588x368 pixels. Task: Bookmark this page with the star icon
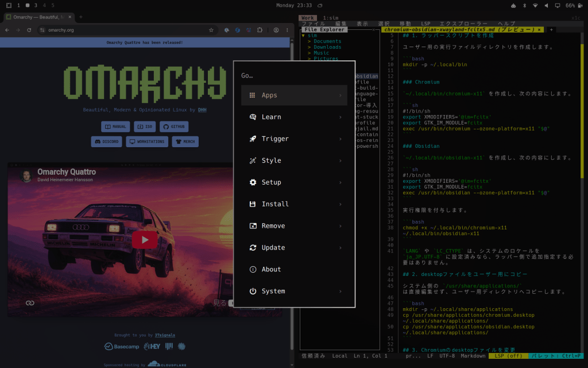tap(211, 30)
